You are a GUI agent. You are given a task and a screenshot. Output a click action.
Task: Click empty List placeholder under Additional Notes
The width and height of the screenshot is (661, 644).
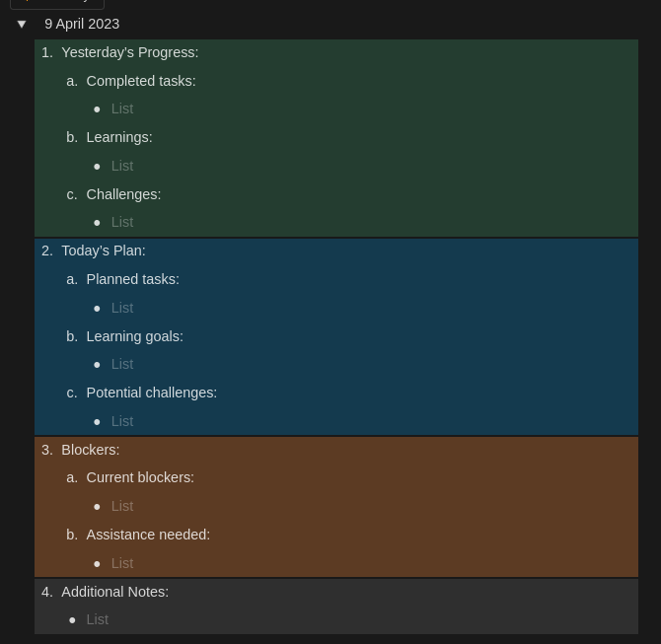[x=98, y=619]
